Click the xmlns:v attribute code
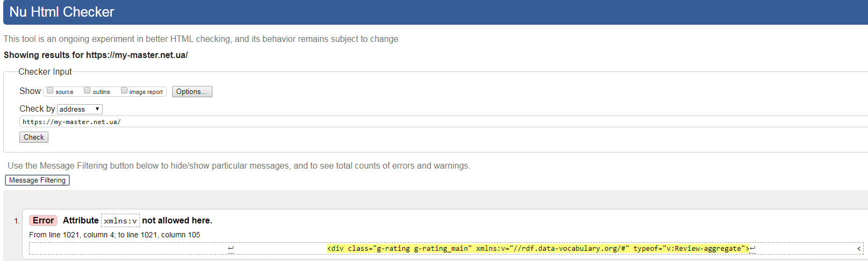The width and height of the screenshot is (868, 261). [120, 221]
